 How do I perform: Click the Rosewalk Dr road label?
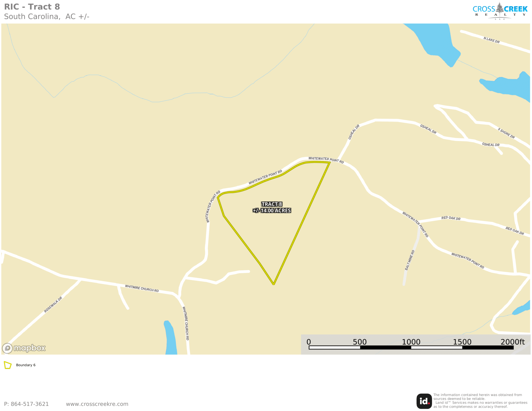pos(53,304)
